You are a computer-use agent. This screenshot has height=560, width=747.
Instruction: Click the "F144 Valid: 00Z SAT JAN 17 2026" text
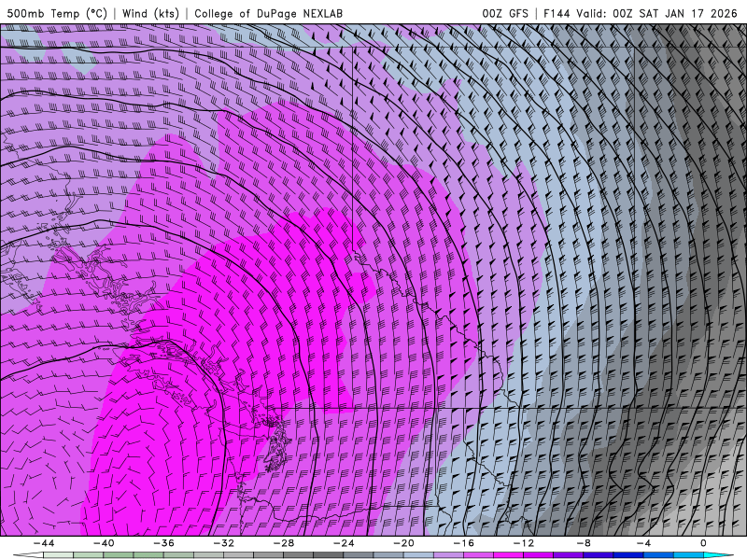pyautogui.click(x=641, y=13)
